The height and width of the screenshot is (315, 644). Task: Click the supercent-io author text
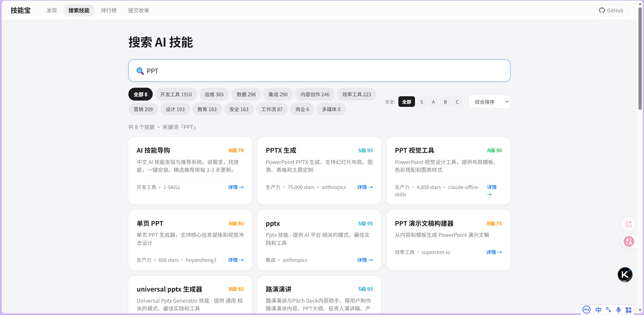pos(436,252)
